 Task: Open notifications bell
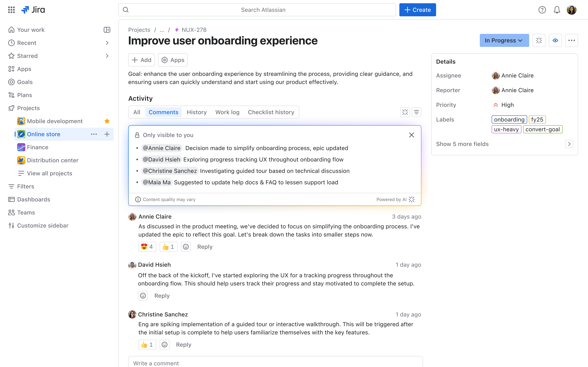pos(557,10)
